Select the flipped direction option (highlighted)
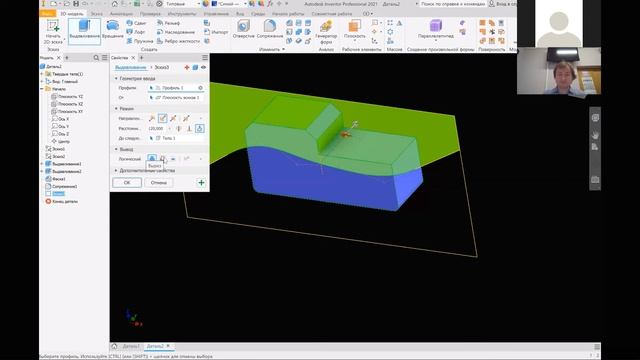640x360 pixels. [x=162, y=118]
